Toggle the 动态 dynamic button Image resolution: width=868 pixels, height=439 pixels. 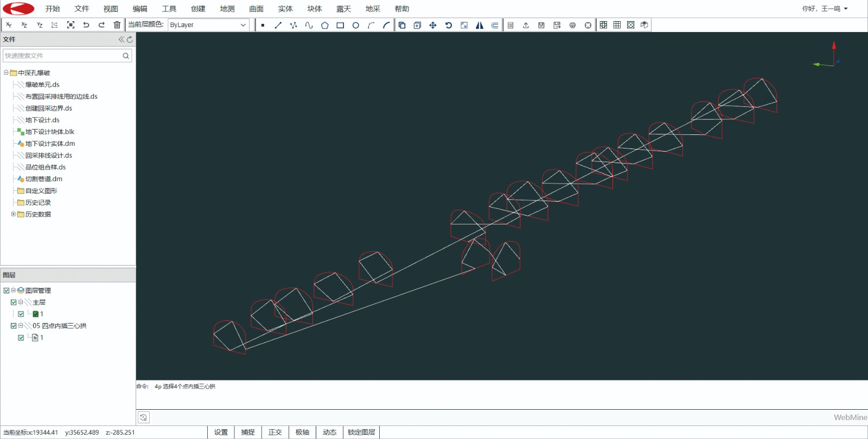(x=329, y=432)
